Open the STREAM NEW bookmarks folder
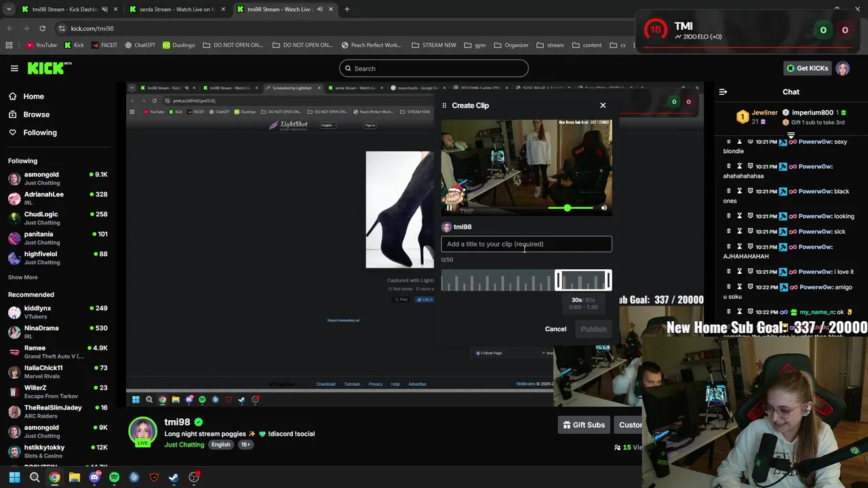Image resolution: width=868 pixels, height=488 pixels. 434,45
